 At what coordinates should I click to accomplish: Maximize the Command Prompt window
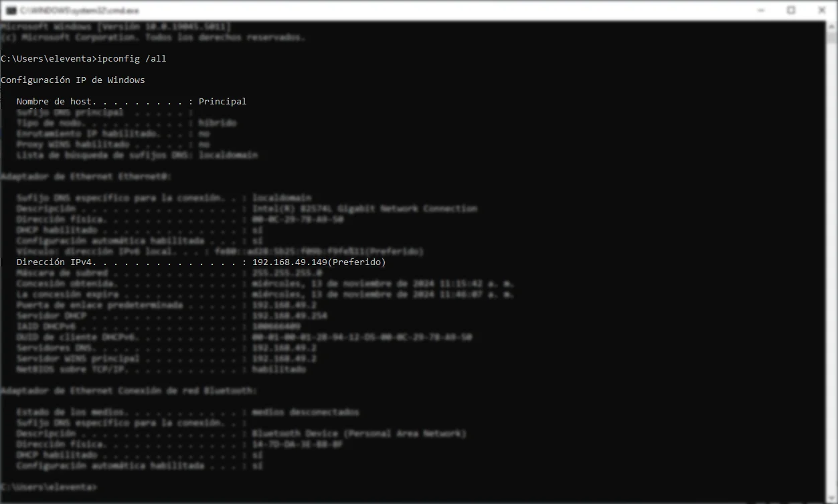click(x=791, y=10)
